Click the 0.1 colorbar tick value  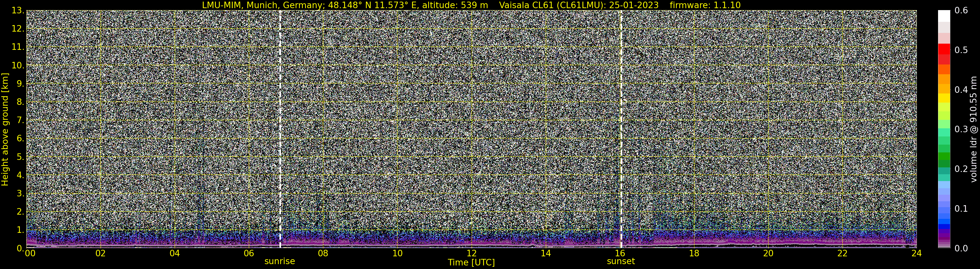(x=961, y=209)
